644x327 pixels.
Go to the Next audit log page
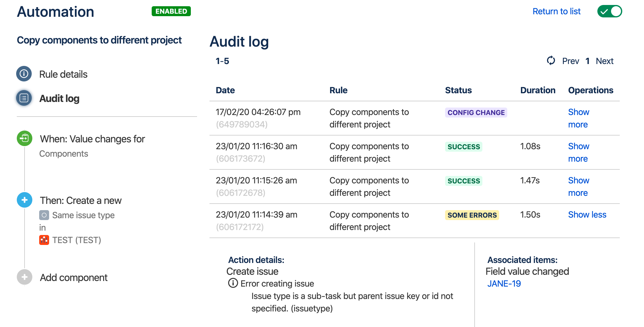tap(604, 61)
